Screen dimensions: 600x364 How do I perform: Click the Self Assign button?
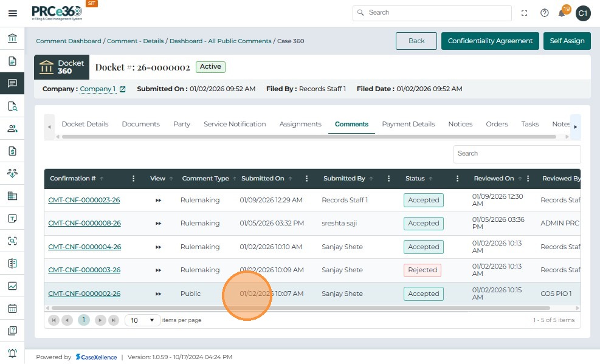[x=567, y=41]
